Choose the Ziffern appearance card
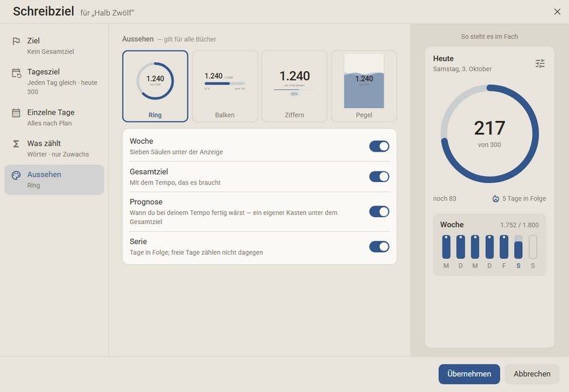The image size is (569, 392). pos(294,86)
